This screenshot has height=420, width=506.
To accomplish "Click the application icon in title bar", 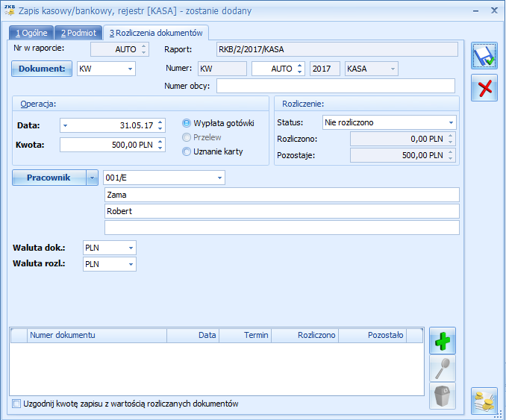I will click(10, 10).
